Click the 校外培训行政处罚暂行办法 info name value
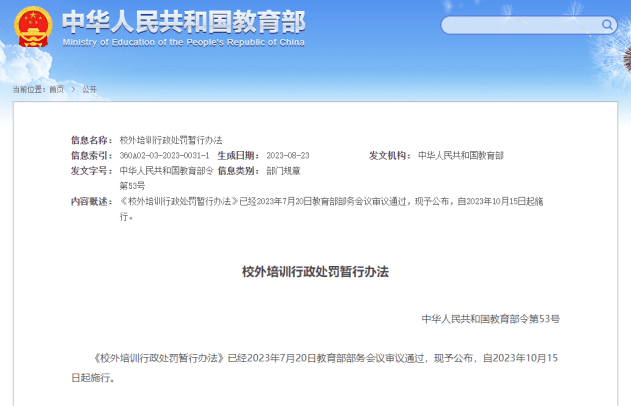The width and height of the screenshot is (631, 406). tap(171, 140)
